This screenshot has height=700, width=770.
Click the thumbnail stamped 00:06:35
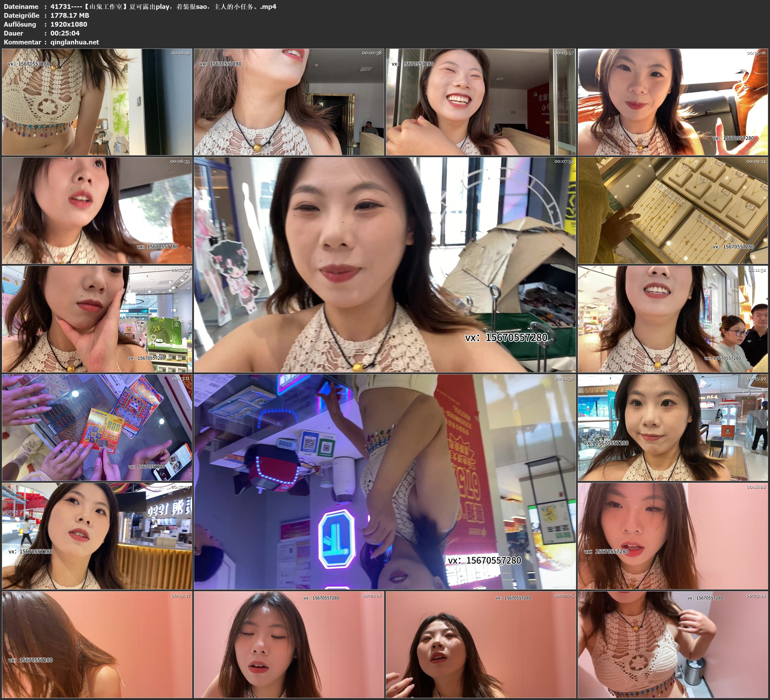click(97, 210)
